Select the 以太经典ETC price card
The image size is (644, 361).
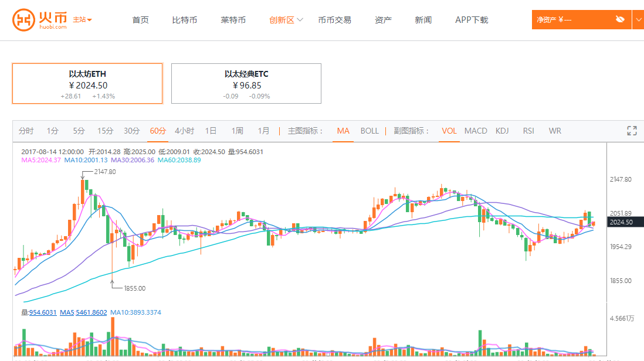246,84
